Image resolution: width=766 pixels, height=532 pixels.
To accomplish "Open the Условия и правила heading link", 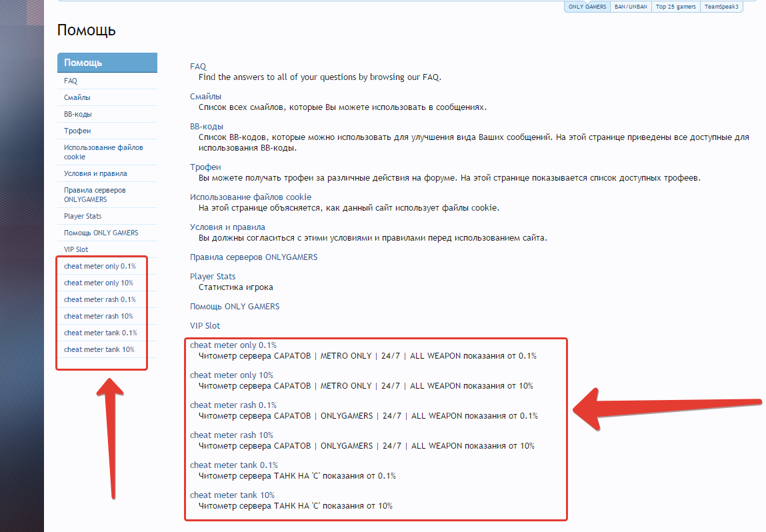I will pos(227,227).
